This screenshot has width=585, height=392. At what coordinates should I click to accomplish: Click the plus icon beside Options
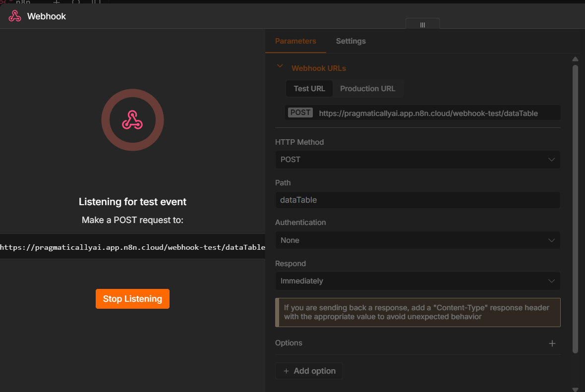[552, 343]
